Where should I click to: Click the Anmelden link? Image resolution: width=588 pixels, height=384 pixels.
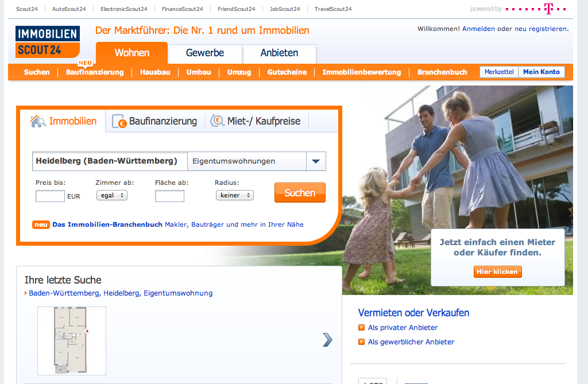tap(478, 29)
